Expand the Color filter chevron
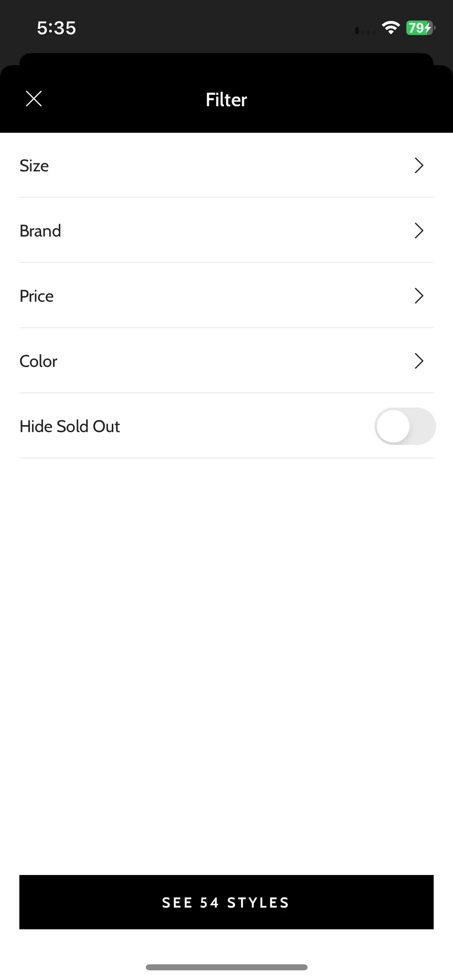This screenshot has width=453, height=980. [x=419, y=361]
